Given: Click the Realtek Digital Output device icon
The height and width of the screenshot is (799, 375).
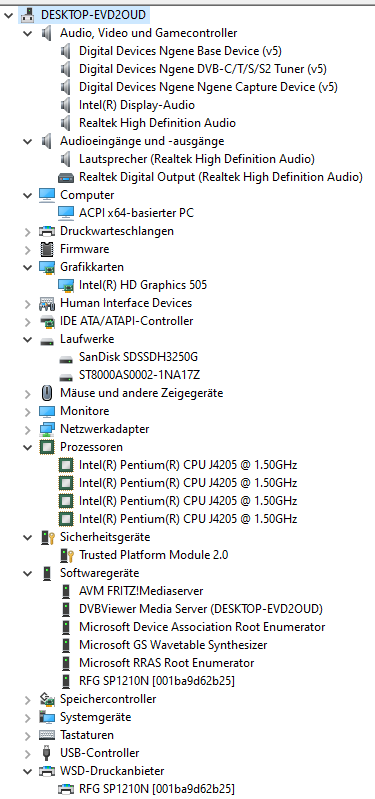Looking at the screenshot, I should pyautogui.click(x=66, y=177).
